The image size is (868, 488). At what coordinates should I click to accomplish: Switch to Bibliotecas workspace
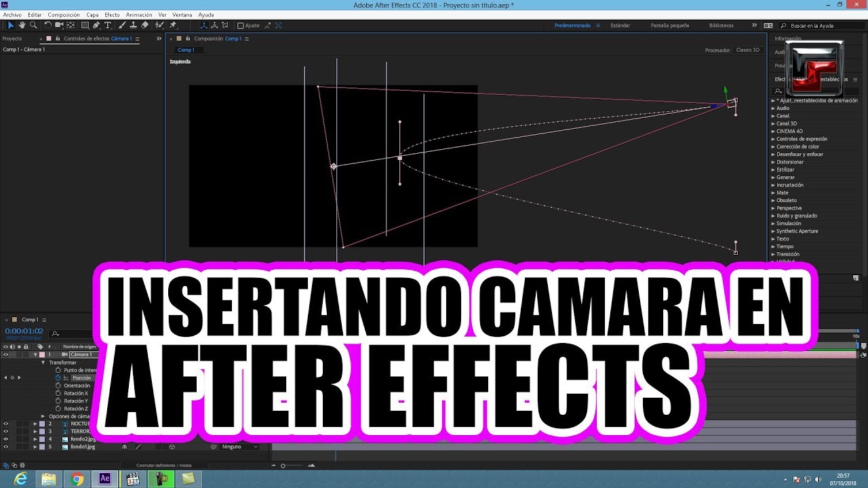click(722, 26)
